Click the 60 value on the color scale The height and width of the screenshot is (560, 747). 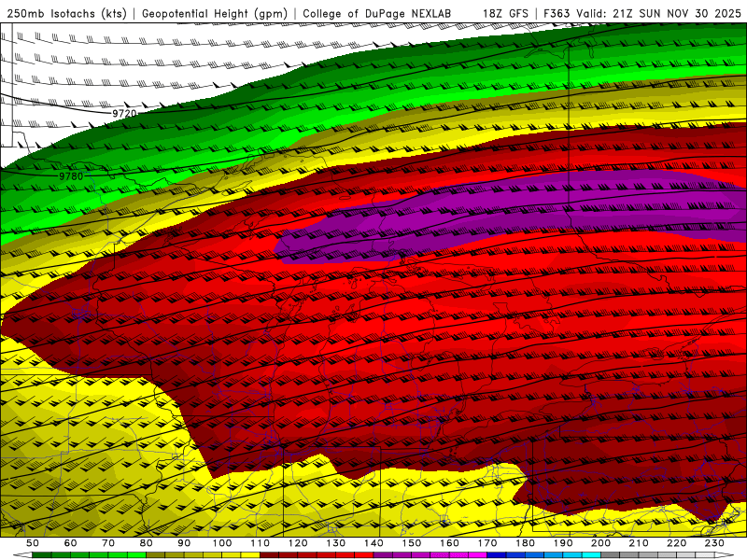pos(70,543)
